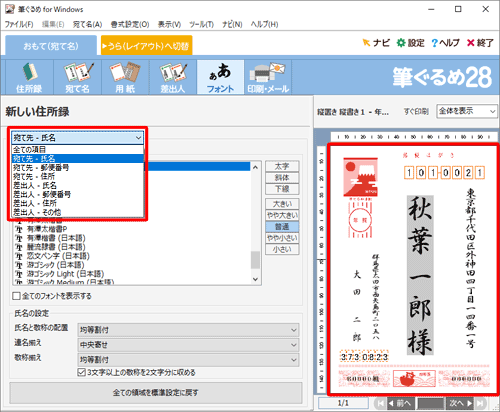The image size is (500, 412).
Task: Go to previous page with 前へ
Action: [401, 403]
